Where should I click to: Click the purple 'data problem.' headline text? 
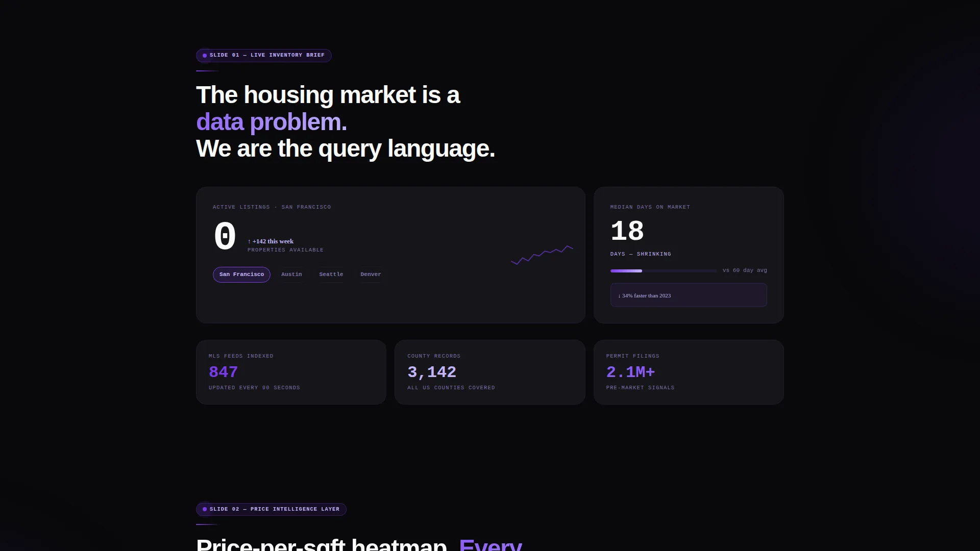pyautogui.click(x=272, y=122)
